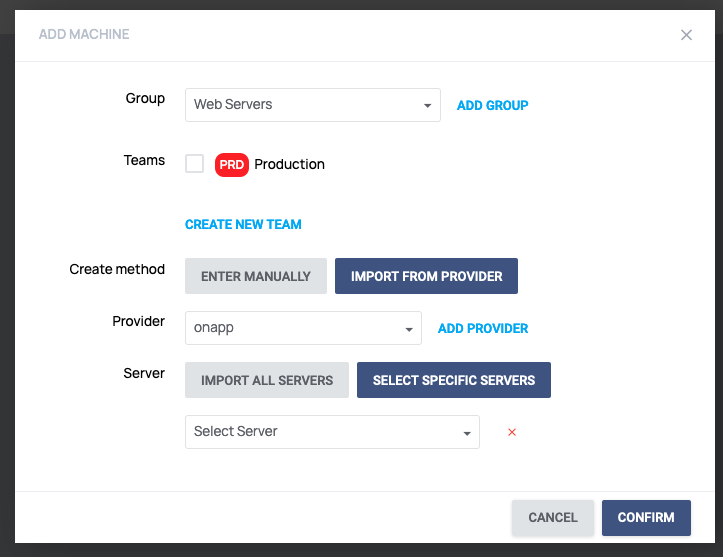The height and width of the screenshot is (557, 723).
Task: Select Import All Servers option
Action: 267,380
